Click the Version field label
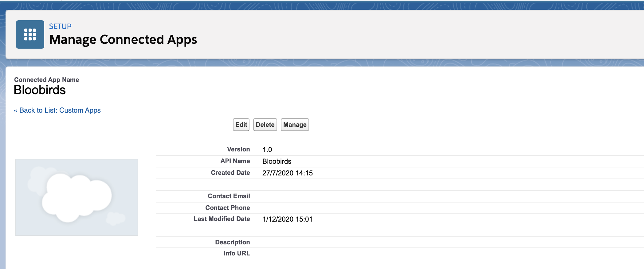 238,149
